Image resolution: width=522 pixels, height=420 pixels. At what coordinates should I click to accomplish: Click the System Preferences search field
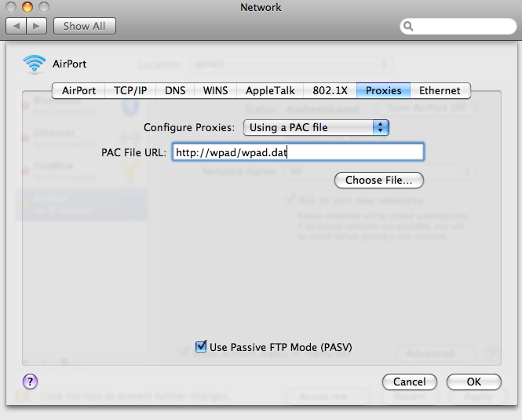pyautogui.click(x=458, y=26)
